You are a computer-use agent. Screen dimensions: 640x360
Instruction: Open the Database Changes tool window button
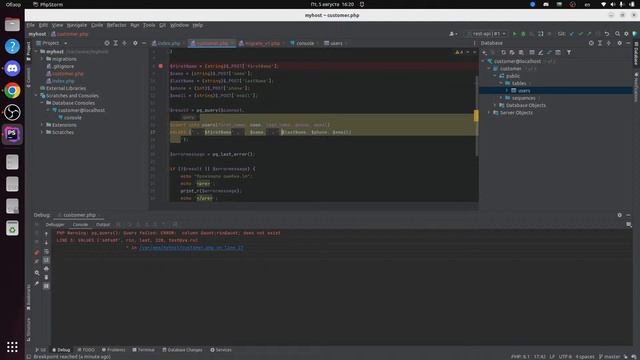tap(182, 350)
